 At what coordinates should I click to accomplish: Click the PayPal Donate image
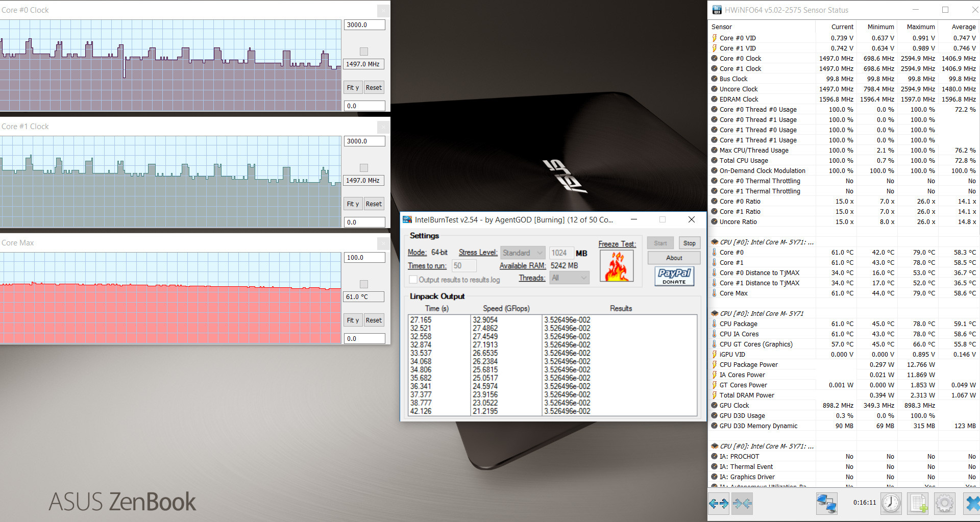click(x=674, y=276)
